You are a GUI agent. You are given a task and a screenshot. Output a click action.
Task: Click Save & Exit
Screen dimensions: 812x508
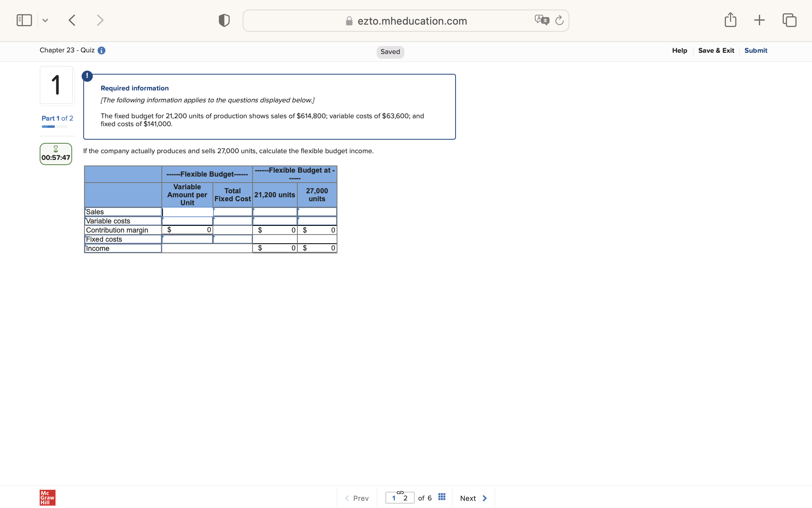coord(716,50)
